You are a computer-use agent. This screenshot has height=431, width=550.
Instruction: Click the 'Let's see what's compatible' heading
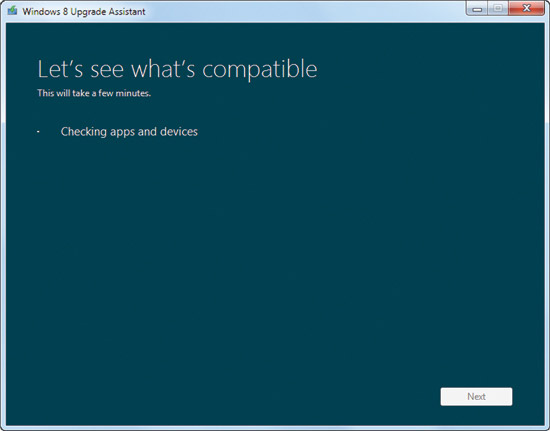177,69
